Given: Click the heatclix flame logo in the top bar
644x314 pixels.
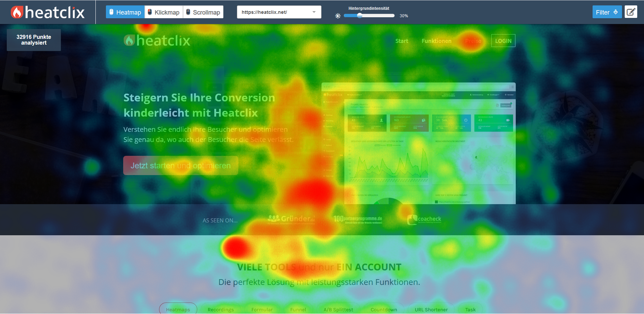Looking at the screenshot, I should tap(47, 12).
